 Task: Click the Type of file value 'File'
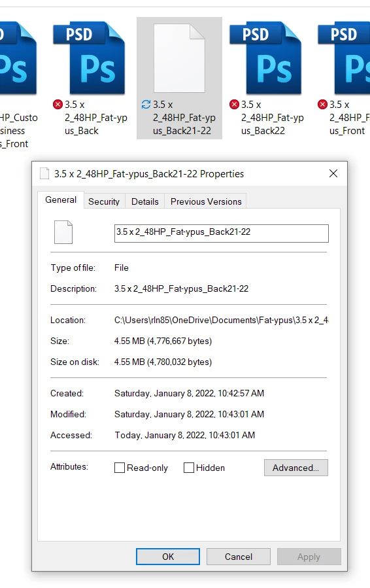(122, 268)
